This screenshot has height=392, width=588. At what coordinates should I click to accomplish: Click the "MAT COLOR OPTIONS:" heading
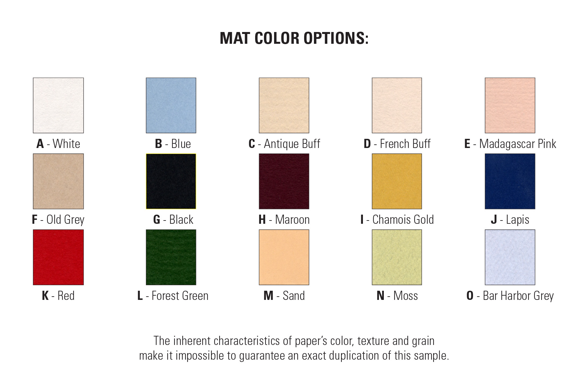[294, 38]
